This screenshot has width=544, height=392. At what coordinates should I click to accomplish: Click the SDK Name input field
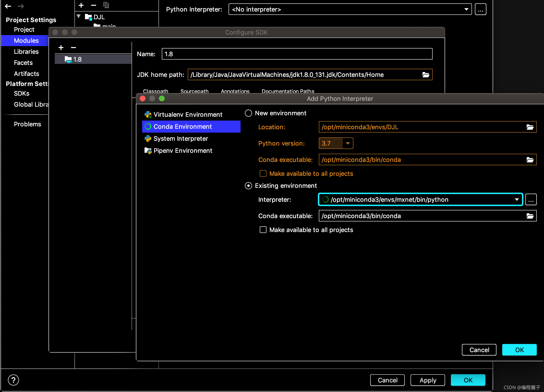297,54
